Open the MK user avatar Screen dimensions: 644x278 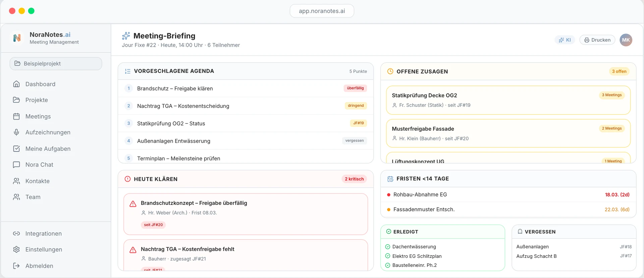[626, 40]
